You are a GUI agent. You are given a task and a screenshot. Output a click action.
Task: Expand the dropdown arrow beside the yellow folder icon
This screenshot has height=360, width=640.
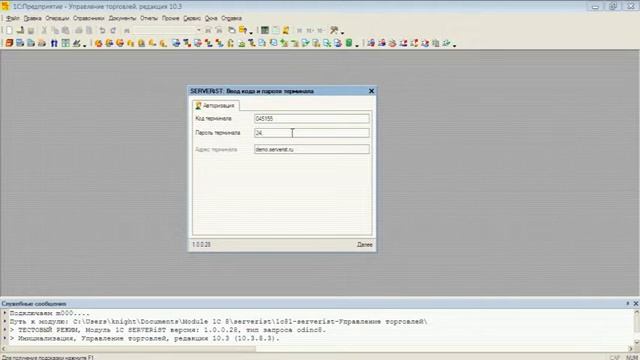click(251, 32)
